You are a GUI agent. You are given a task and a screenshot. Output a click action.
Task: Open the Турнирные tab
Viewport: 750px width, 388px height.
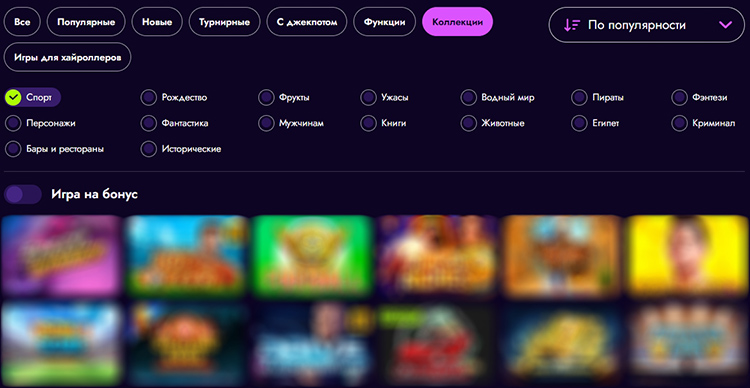tap(224, 22)
